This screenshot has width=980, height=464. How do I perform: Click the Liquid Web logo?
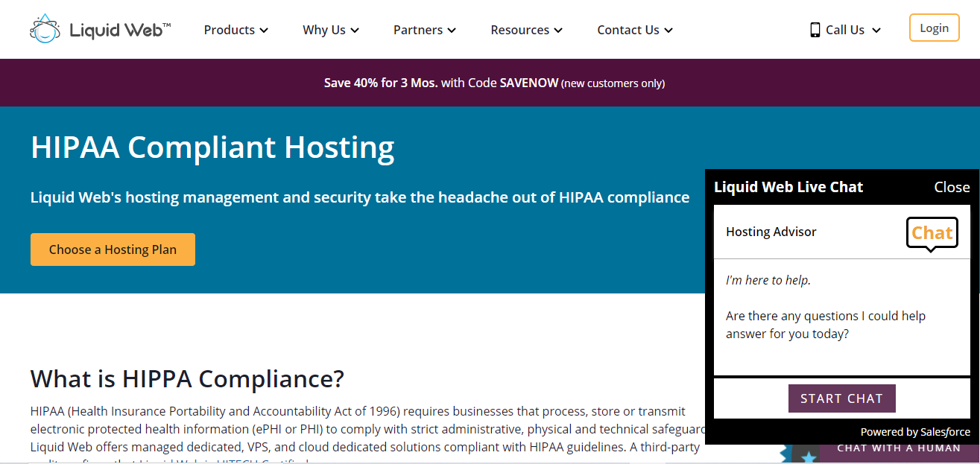point(101,29)
